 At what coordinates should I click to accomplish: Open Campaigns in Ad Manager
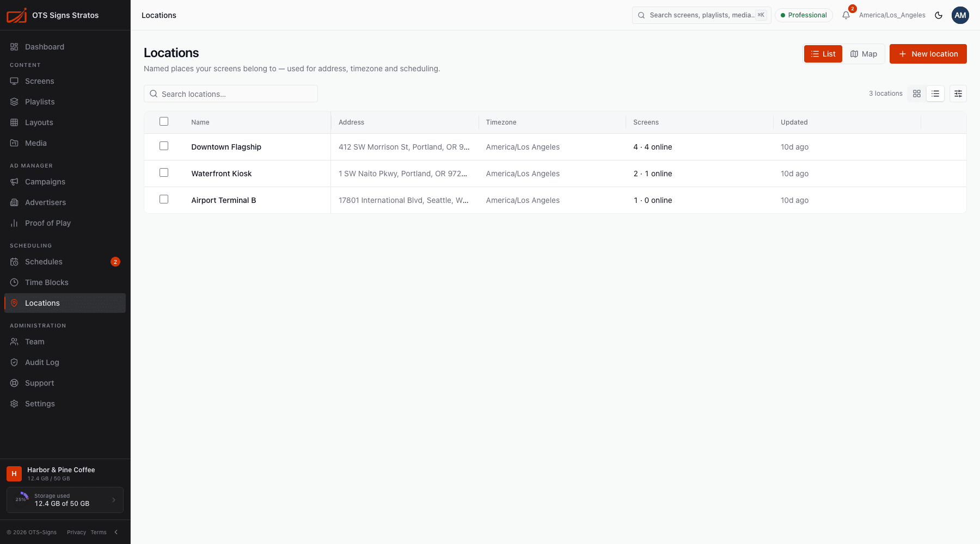(x=65, y=182)
